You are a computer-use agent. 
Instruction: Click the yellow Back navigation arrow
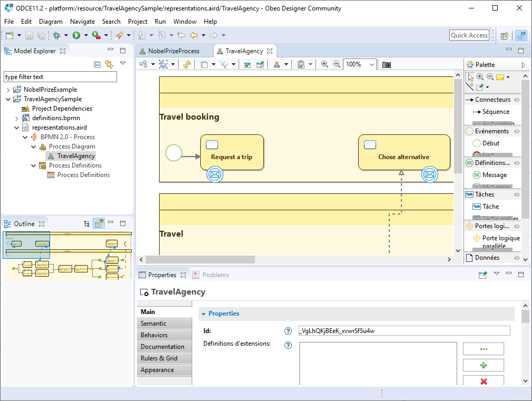194,35
